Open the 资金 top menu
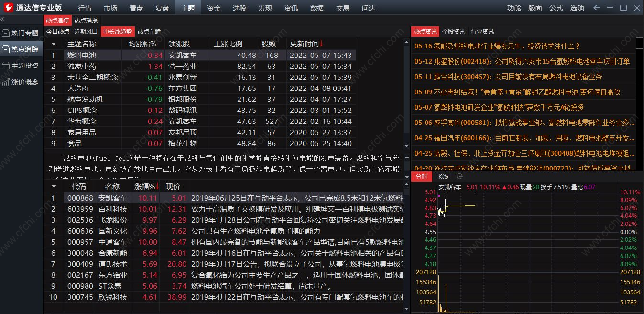 click(x=214, y=8)
